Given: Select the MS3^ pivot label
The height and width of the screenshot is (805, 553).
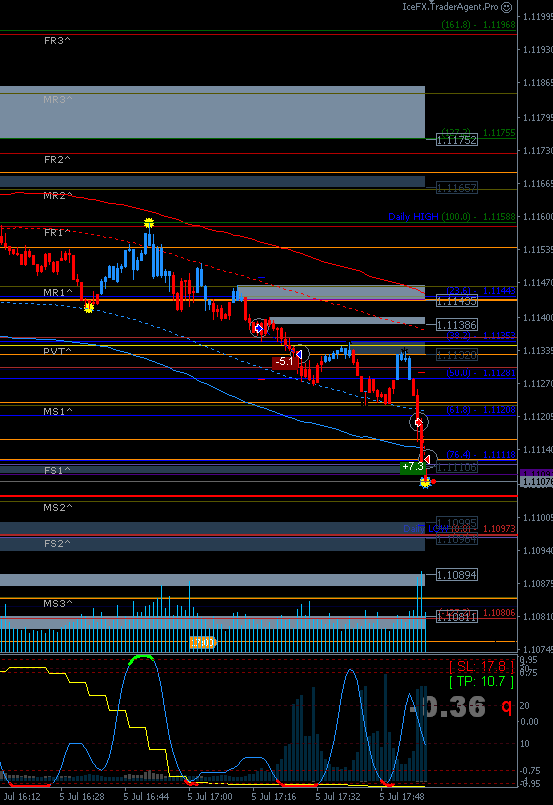Looking at the screenshot, I should point(58,603).
